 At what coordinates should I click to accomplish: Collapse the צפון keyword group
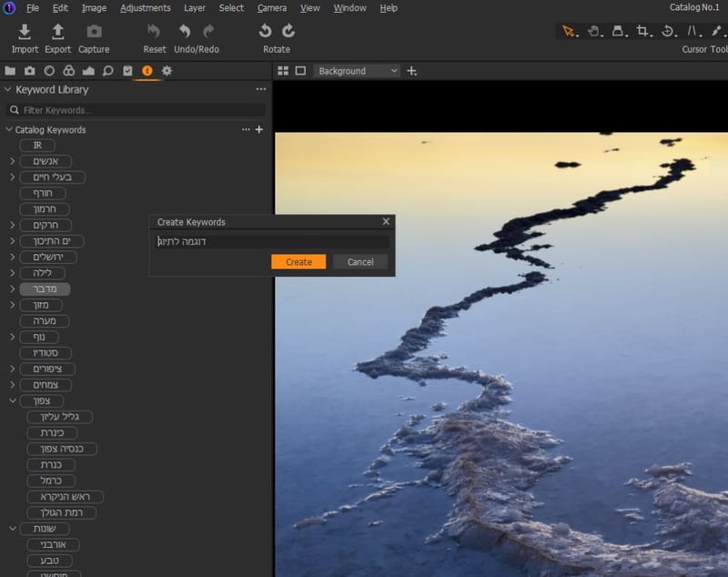pos(12,400)
